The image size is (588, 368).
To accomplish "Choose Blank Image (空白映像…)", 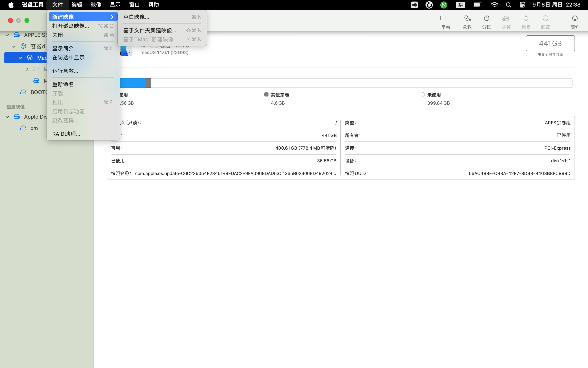I will point(162,17).
